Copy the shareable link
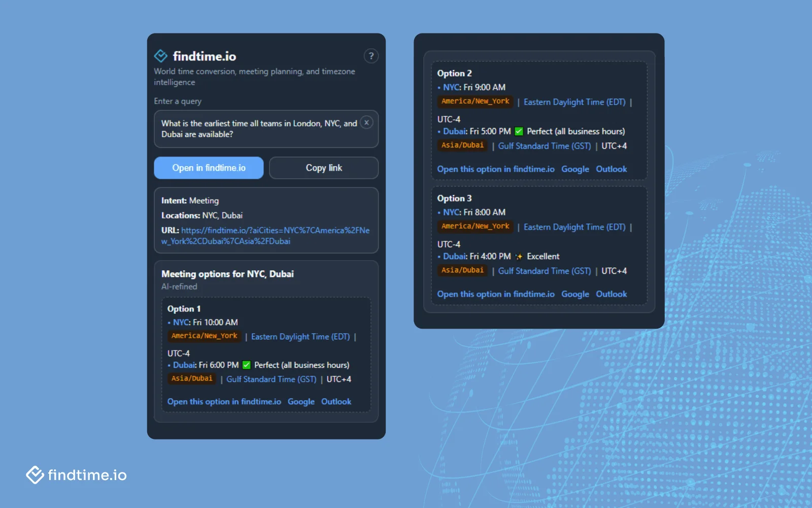The height and width of the screenshot is (508, 812). (323, 168)
